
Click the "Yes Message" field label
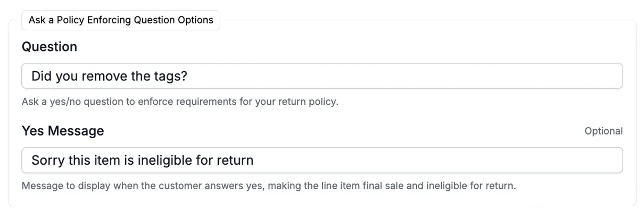[63, 131]
